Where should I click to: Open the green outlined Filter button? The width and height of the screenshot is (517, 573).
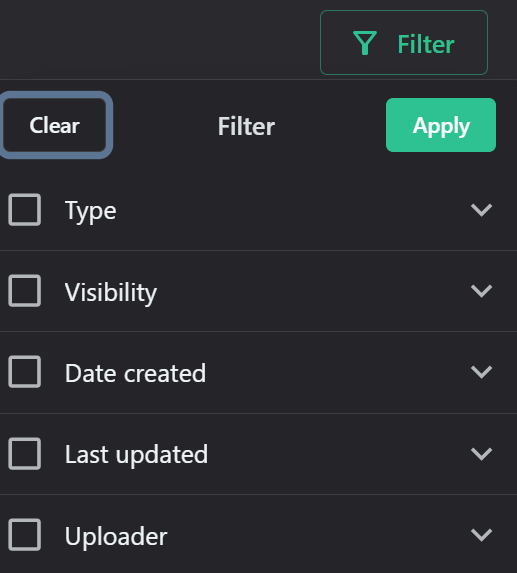[x=404, y=43]
